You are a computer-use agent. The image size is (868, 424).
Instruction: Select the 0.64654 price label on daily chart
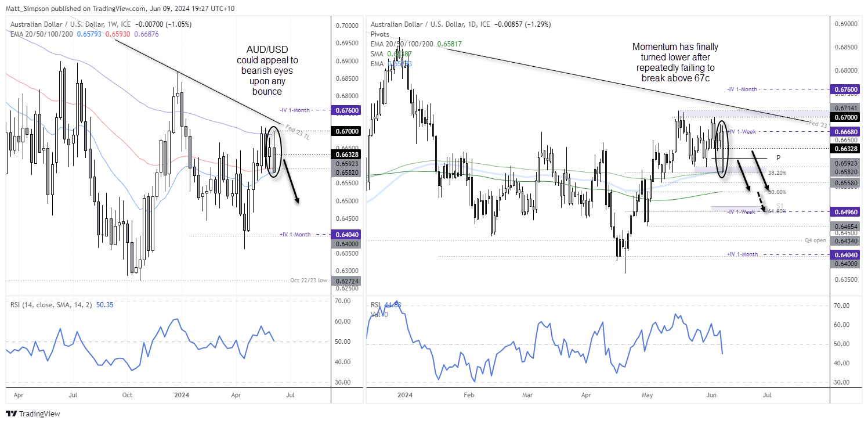[x=845, y=226]
